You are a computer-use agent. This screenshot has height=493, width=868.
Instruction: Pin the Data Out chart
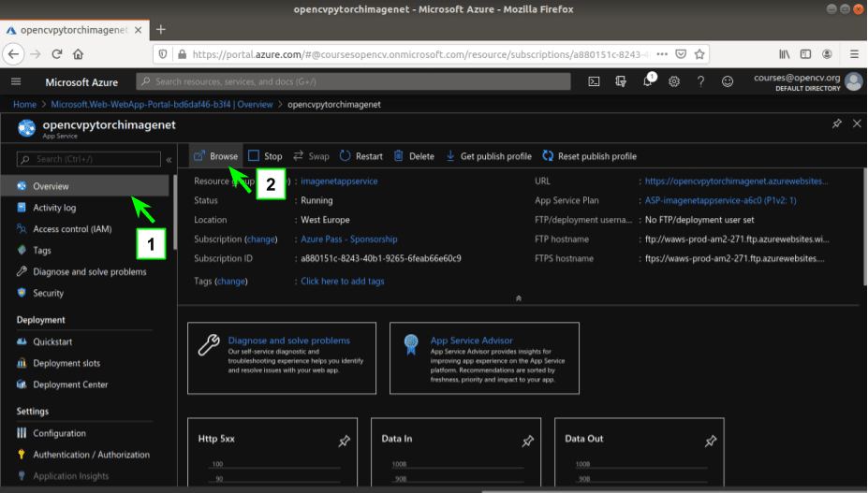tap(711, 441)
